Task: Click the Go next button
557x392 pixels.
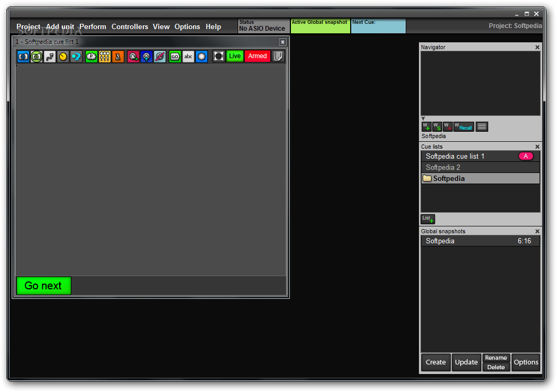Action: pyautogui.click(x=44, y=286)
